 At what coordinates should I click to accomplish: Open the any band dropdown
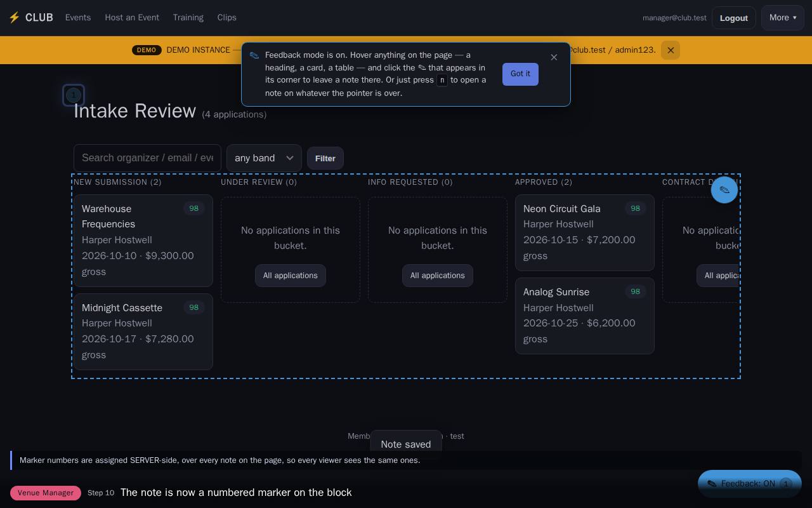pyautogui.click(x=264, y=158)
